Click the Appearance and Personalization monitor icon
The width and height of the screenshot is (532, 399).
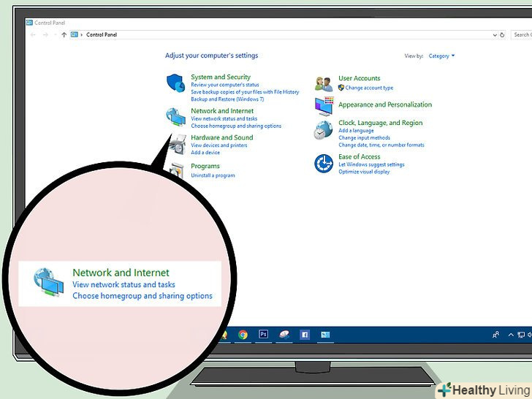pyautogui.click(x=324, y=106)
